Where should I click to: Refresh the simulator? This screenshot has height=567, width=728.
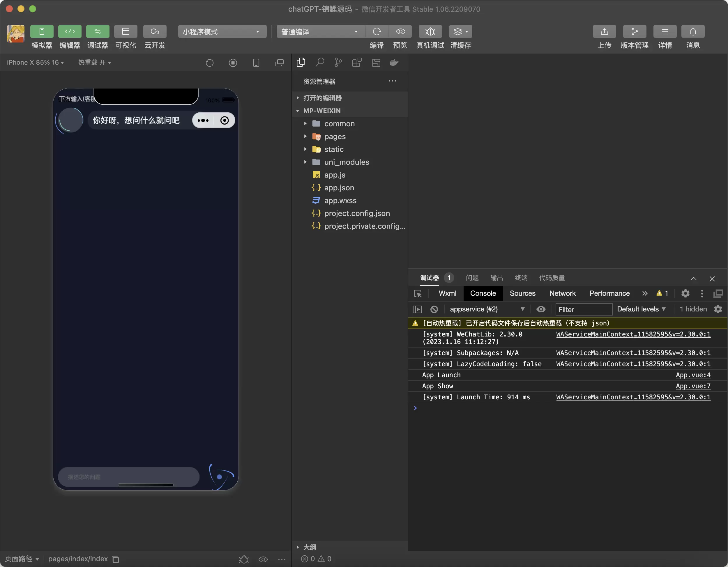click(210, 63)
